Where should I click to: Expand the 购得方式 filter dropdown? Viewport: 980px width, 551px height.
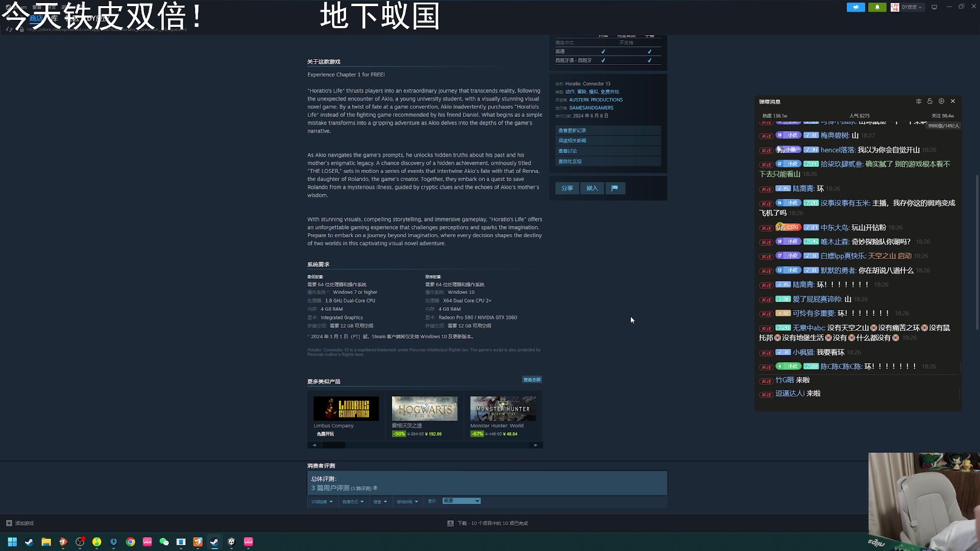click(x=353, y=502)
